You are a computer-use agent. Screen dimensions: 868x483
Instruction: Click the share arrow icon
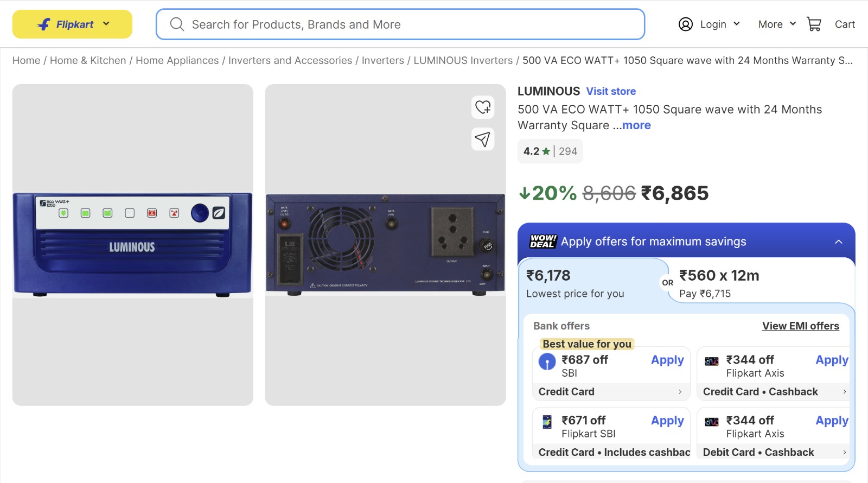(x=483, y=139)
